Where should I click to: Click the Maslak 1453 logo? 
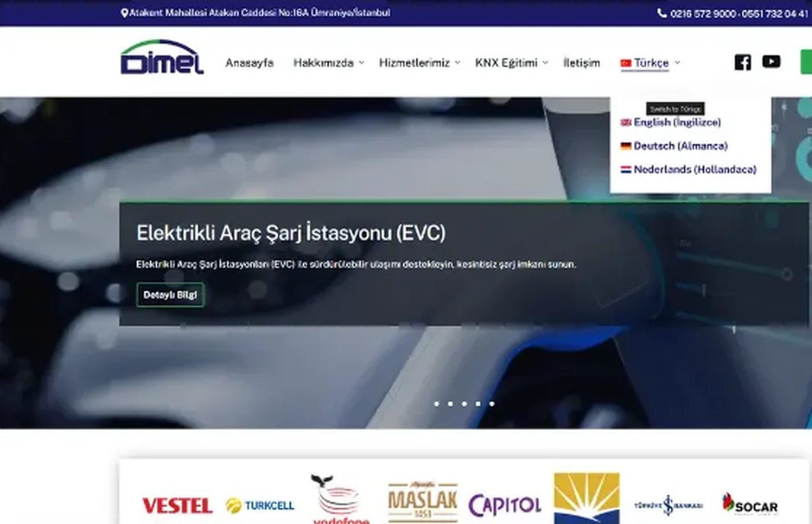coord(423,501)
